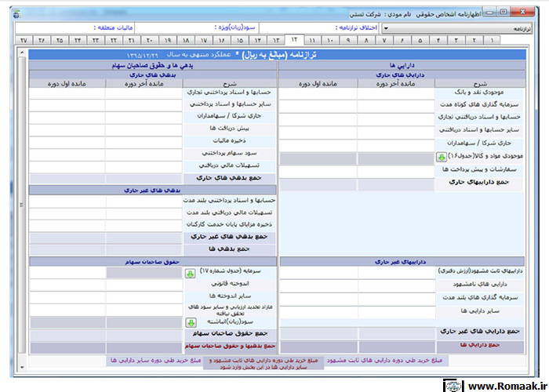Viewport: 549px width, 392px height.
Task: Click end-of-period field for دارایی های نامشهود
Action: (397, 286)
